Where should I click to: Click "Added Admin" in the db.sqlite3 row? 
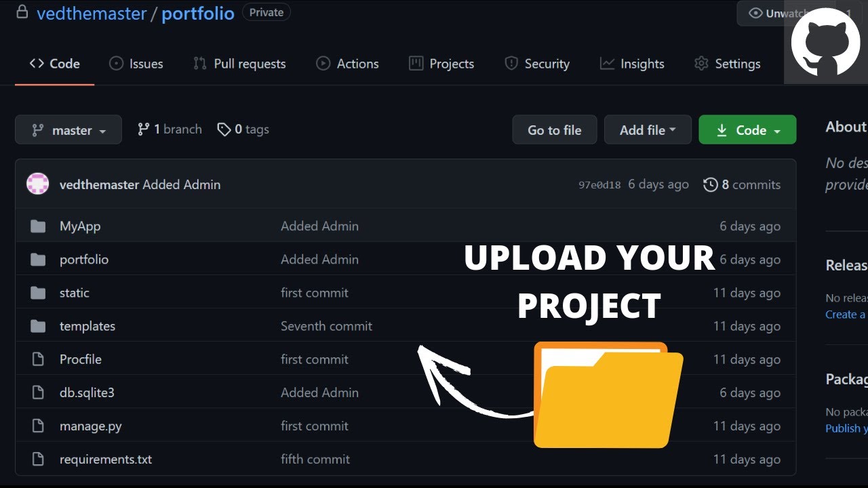click(x=320, y=392)
